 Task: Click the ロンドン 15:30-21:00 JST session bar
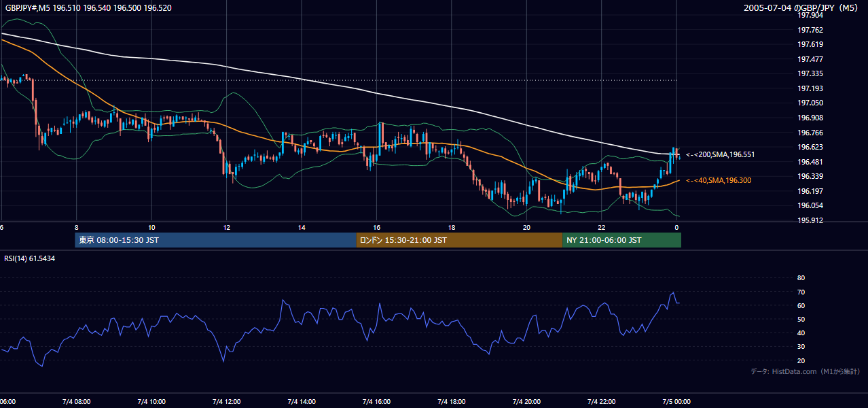tap(459, 240)
